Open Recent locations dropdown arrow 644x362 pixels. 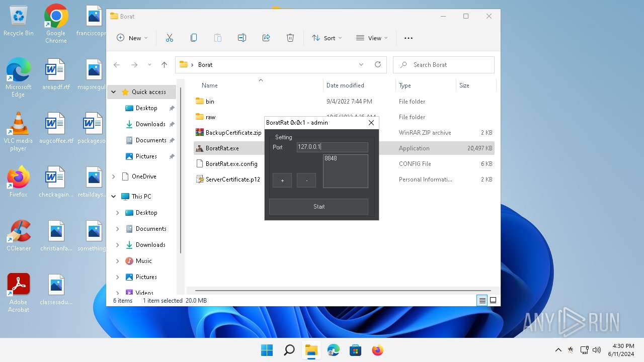[x=149, y=65]
